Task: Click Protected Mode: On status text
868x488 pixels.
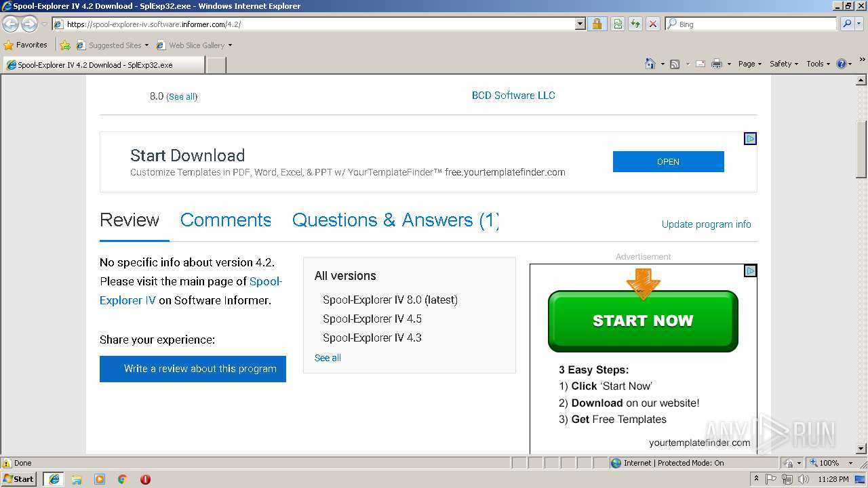Action: (690, 463)
